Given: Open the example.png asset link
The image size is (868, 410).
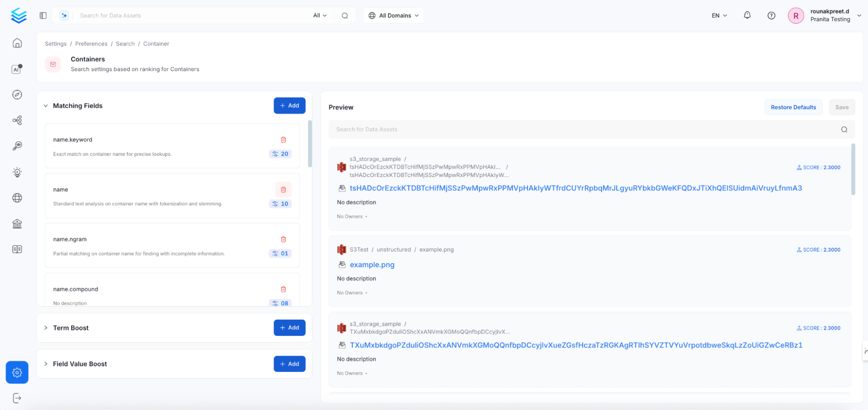Looking at the screenshot, I should (x=372, y=265).
